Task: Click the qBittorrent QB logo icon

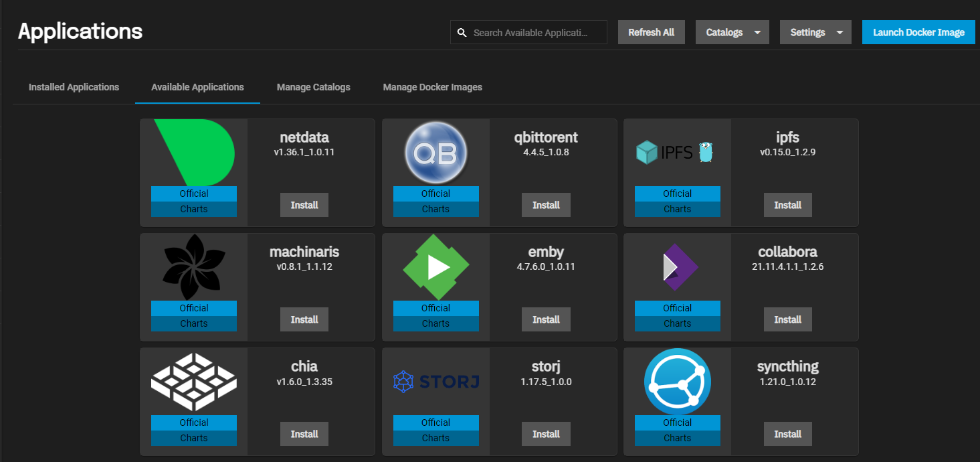Action: [x=435, y=153]
